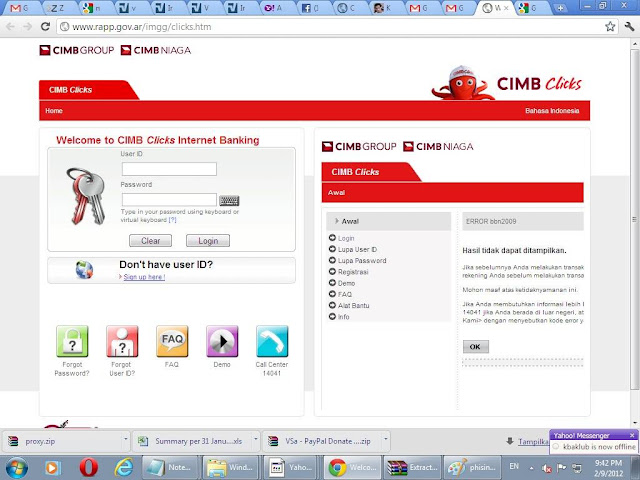Click the Forgot User ID icon

coord(122,341)
